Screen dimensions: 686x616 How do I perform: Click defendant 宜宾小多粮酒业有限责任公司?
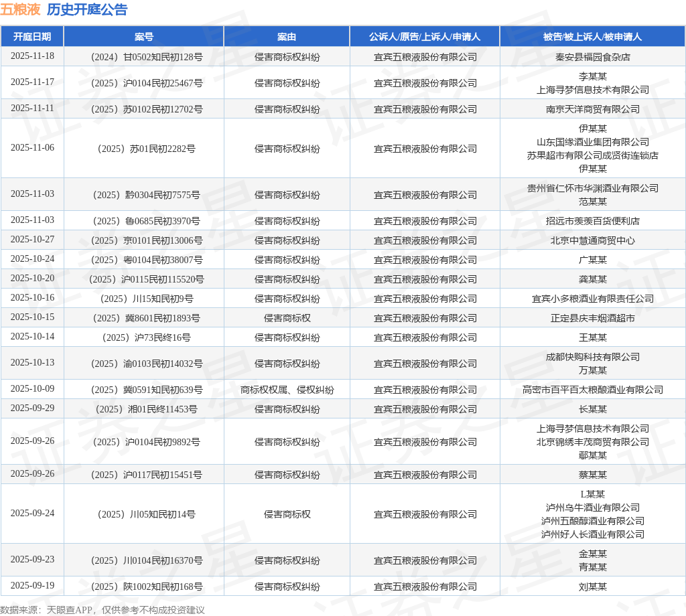pos(593,299)
